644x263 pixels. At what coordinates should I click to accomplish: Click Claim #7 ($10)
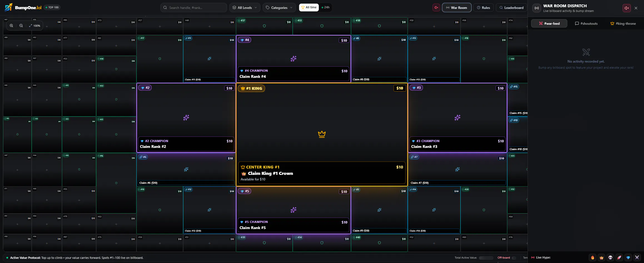(457, 183)
